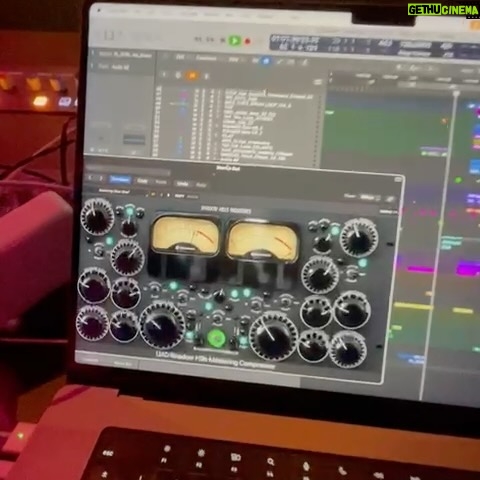Image resolution: width=480 pixels, height=480 pixels.
Task: Select the next preset arrow in plugin header
Action: (101, 179)
